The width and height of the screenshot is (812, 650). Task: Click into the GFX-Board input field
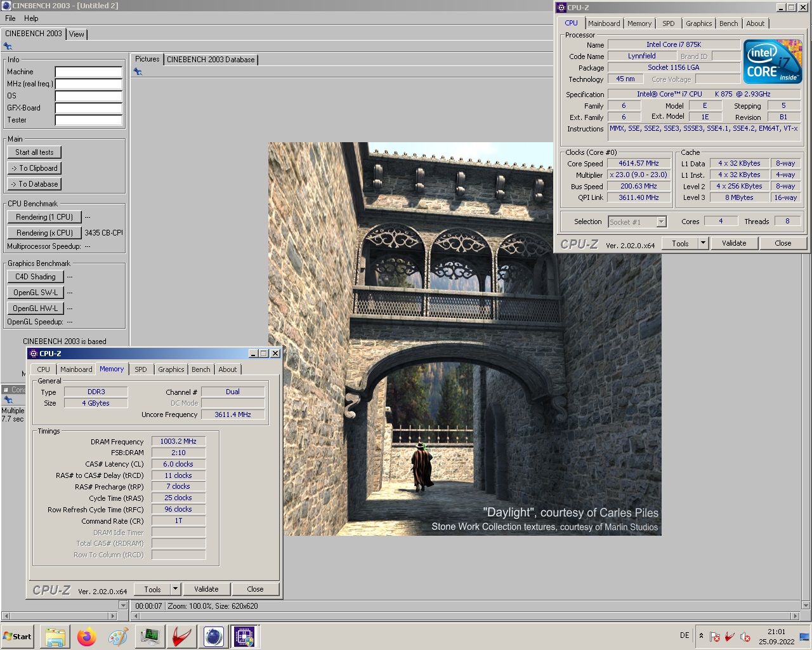88,108
